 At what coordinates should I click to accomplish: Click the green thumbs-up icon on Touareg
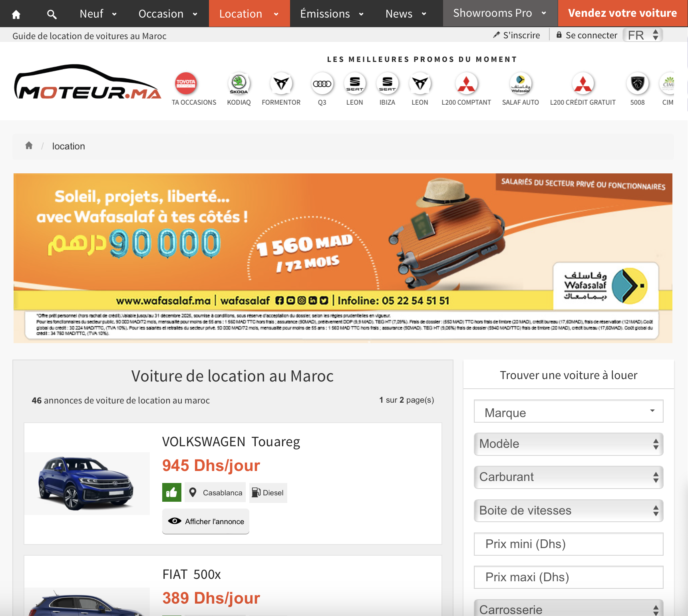tap(172, 492)
